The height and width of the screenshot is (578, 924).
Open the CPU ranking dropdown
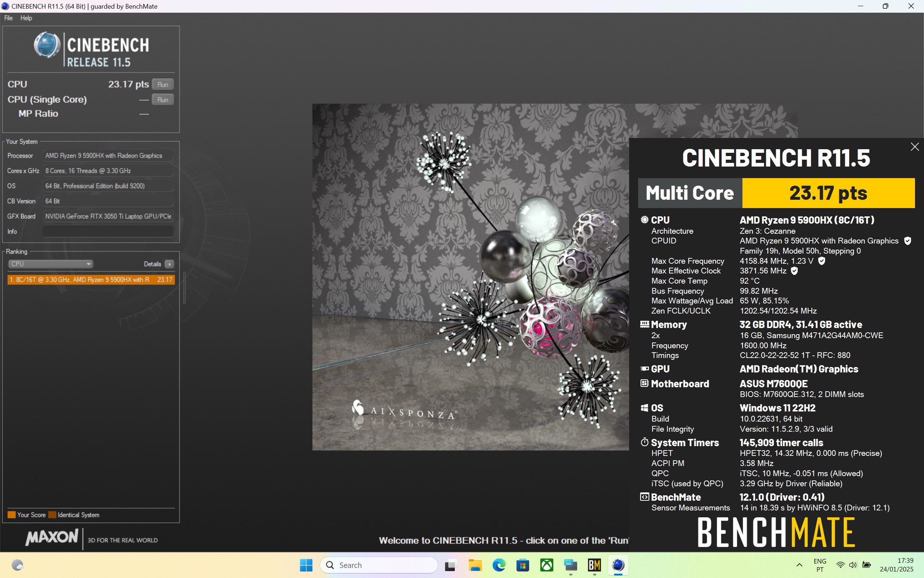(51, 264)
